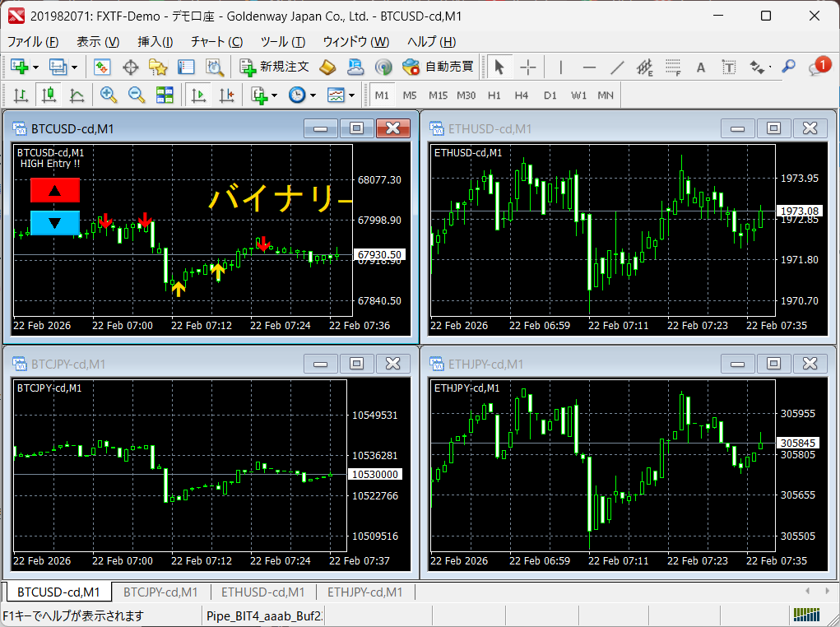Click the zoom in magnifier
The height and width of the screenshot is (627, 840).
pos(109,95)
